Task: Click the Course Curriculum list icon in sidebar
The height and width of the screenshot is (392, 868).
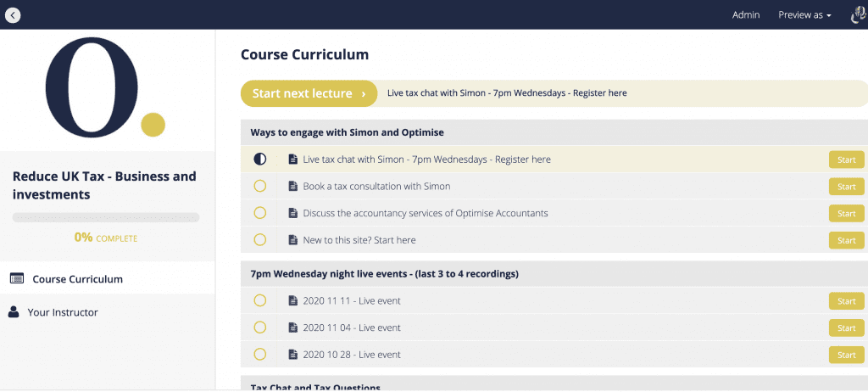Action: [17, 278]
